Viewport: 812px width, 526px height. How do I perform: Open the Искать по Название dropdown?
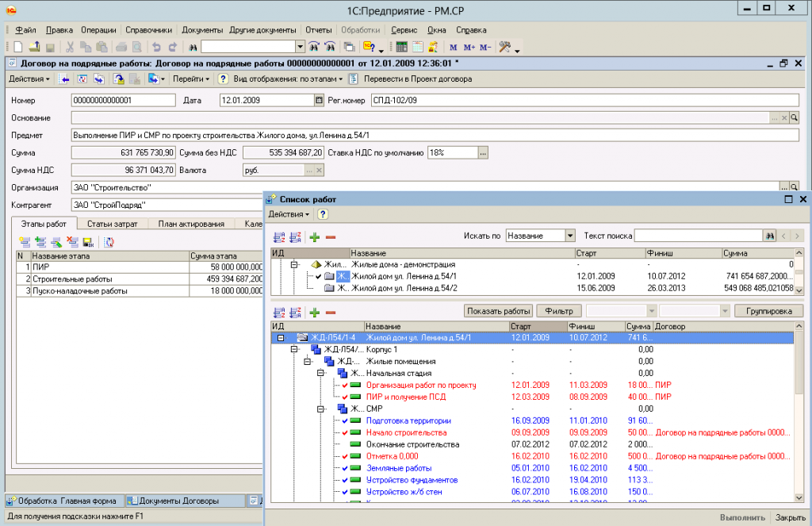coord(569,236)
